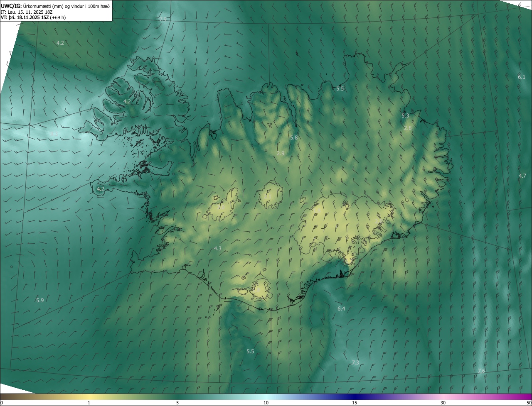Screen dimensions: 532x406
Task: Click the color scale tick labeled 30
Action: [x=443, y=403]
